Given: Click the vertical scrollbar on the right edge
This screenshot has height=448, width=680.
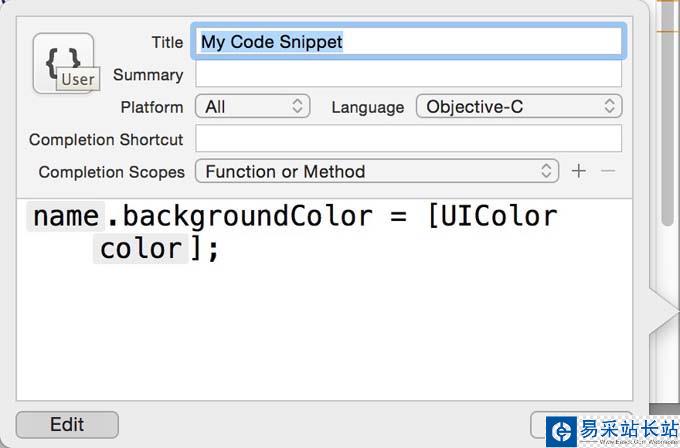Looking at the screenshot, I should [x=669, y=120].
